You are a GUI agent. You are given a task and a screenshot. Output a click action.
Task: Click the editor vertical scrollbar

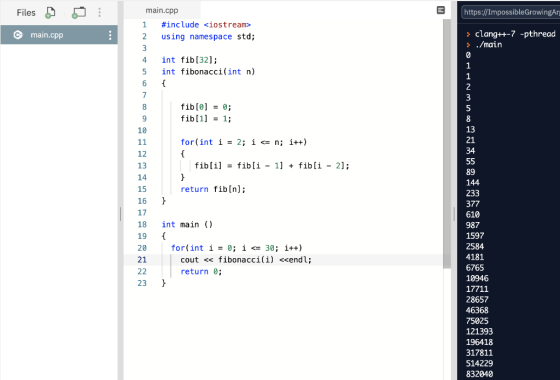pos(447,143)
